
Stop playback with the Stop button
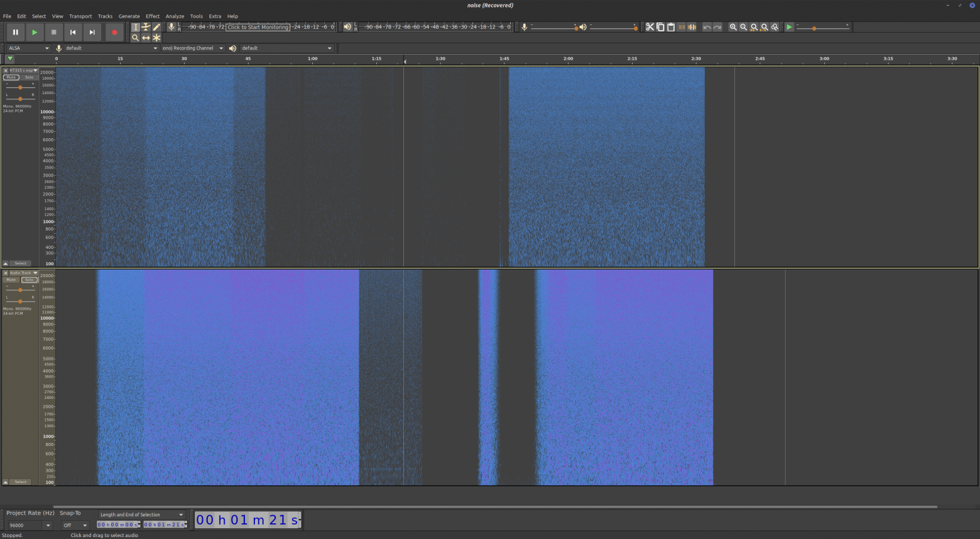coord(54,32)
